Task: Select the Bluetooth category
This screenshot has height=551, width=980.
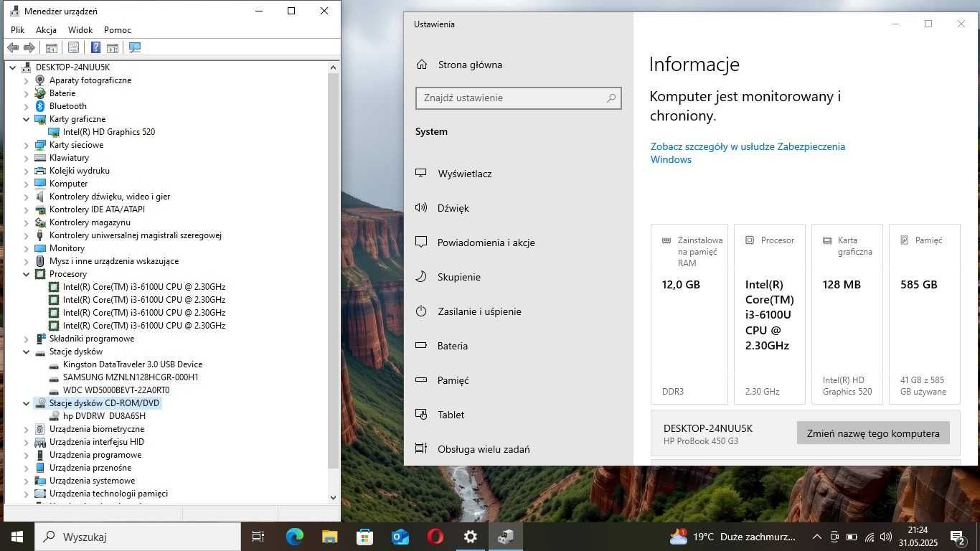Action: pyautogui.click(x=68, y=106)
